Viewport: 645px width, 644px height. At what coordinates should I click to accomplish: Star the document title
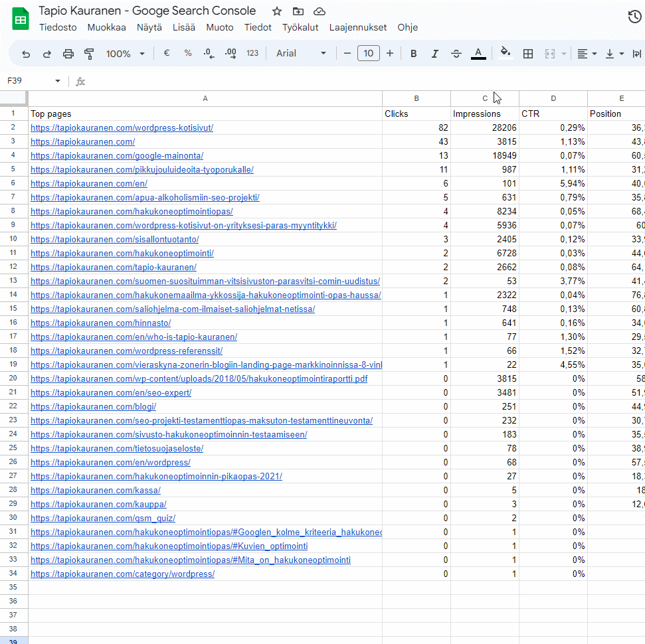277,11
